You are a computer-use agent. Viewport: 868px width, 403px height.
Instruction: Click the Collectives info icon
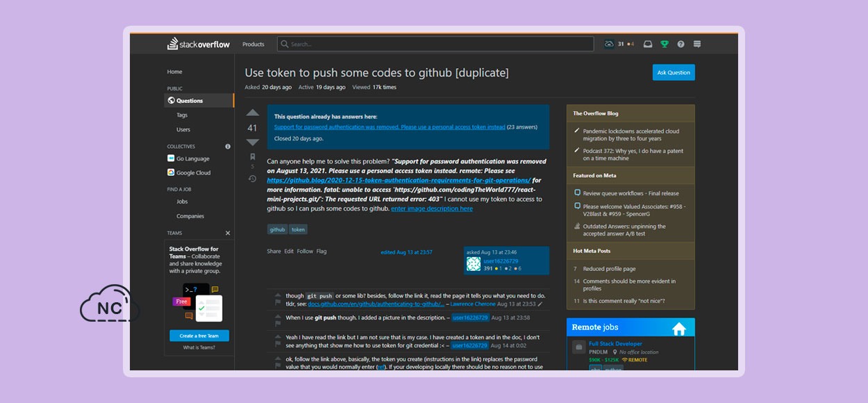point(228,147)
